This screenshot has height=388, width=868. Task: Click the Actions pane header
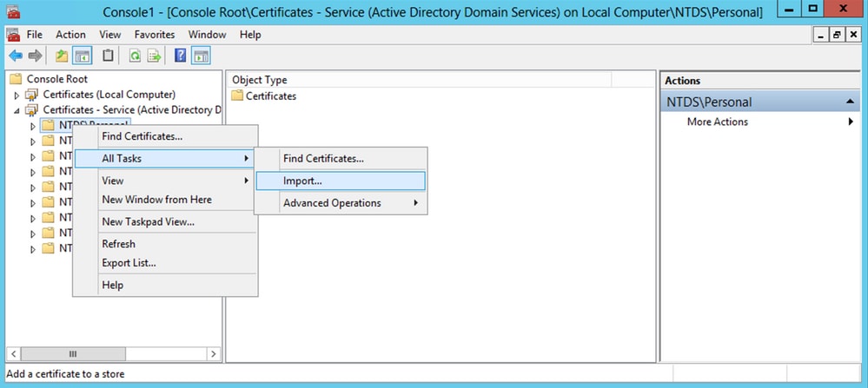759,81
